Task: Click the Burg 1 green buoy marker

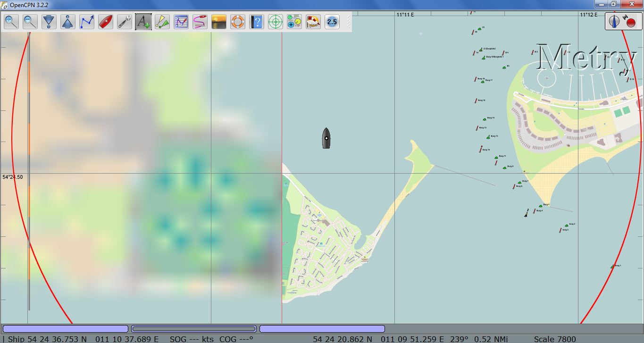Action: [612, 267]
